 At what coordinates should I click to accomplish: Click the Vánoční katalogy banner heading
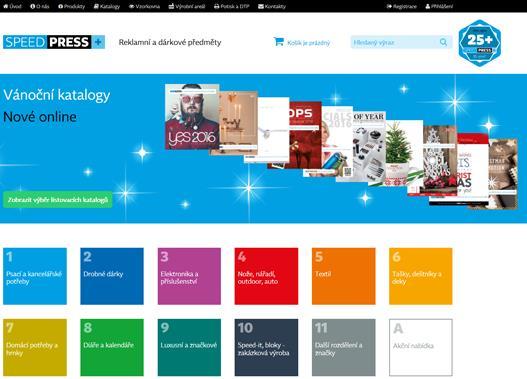click(x=57, y=95)
